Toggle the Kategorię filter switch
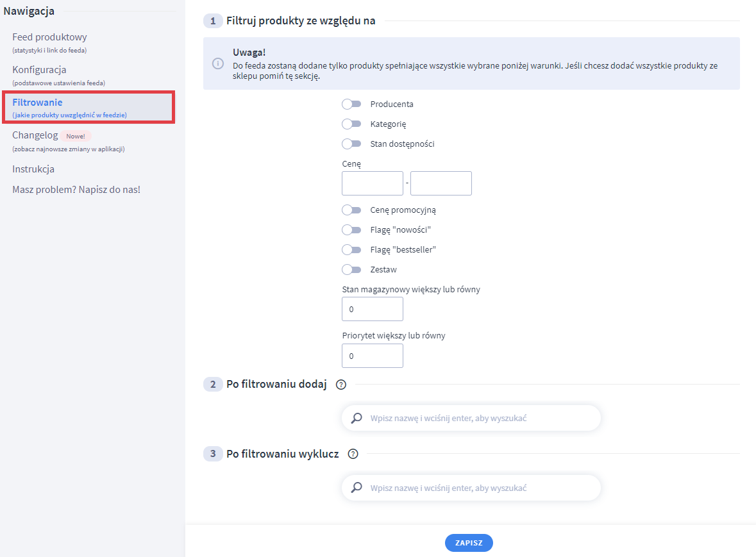This screenshot has height=557, width=756. pos(351,124)
